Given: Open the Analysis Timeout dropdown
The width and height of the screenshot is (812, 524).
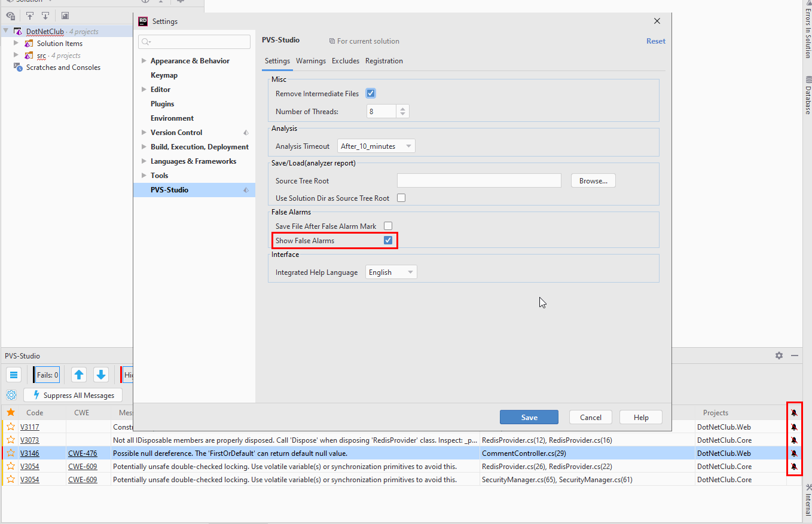Looking at the screenshot, I should coord(376,146).
